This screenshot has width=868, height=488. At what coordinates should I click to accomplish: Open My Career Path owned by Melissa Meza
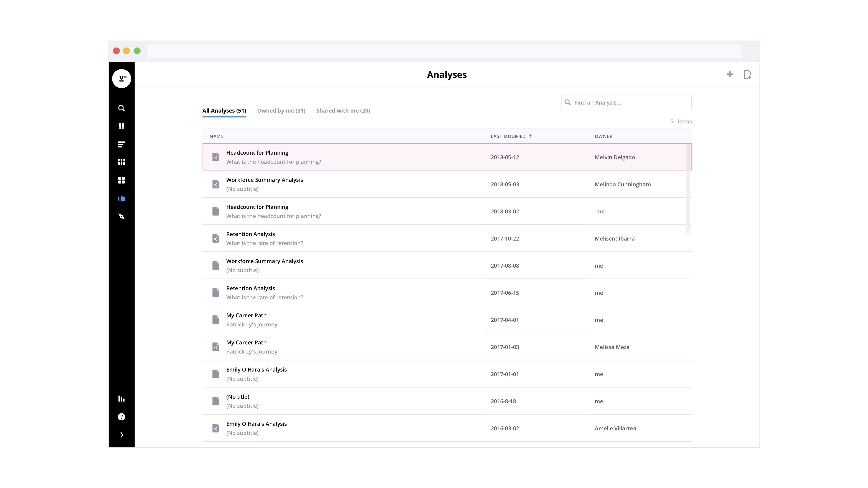(447, 347)
